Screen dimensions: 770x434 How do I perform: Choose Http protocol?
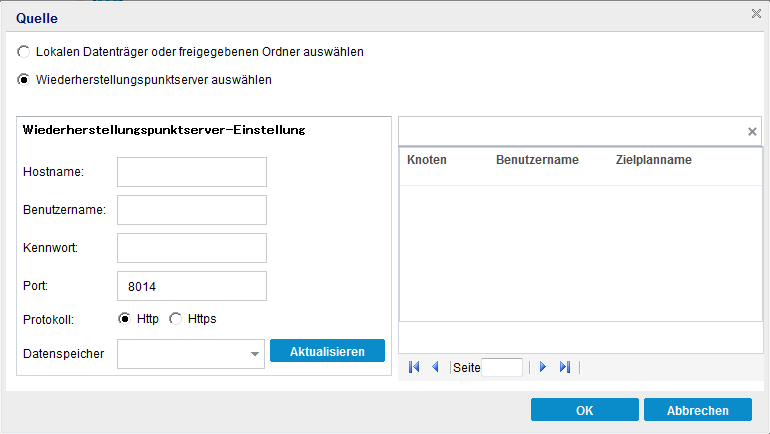pyautogui.click(x=125, y=319)
